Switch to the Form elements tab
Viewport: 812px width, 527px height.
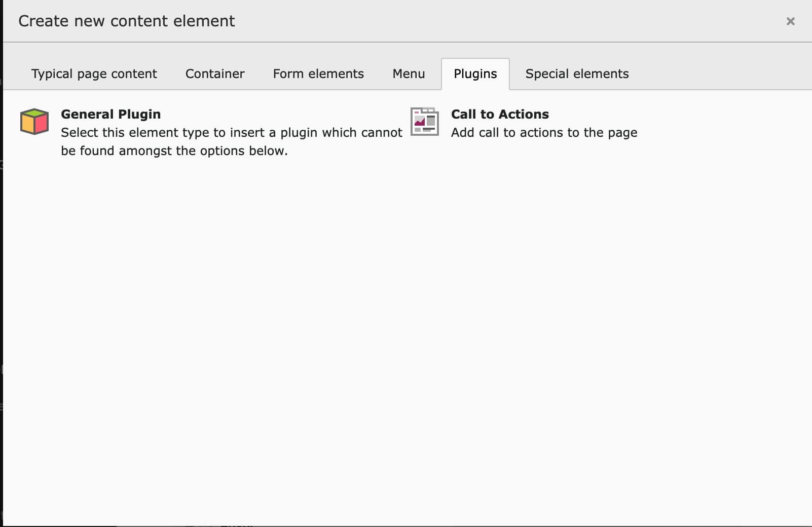(318, 73)
